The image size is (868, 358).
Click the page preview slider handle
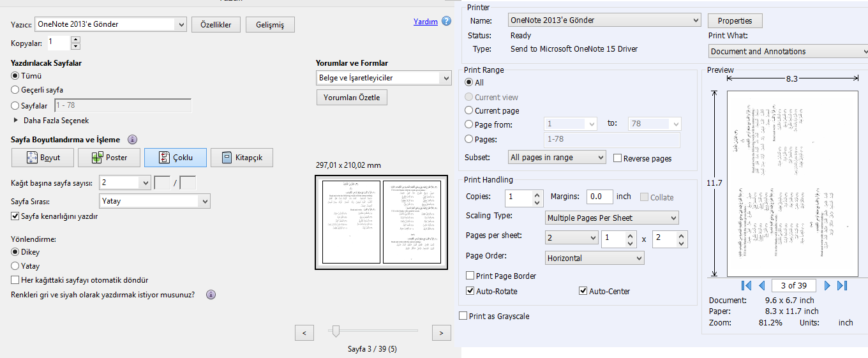pos(334,331)
